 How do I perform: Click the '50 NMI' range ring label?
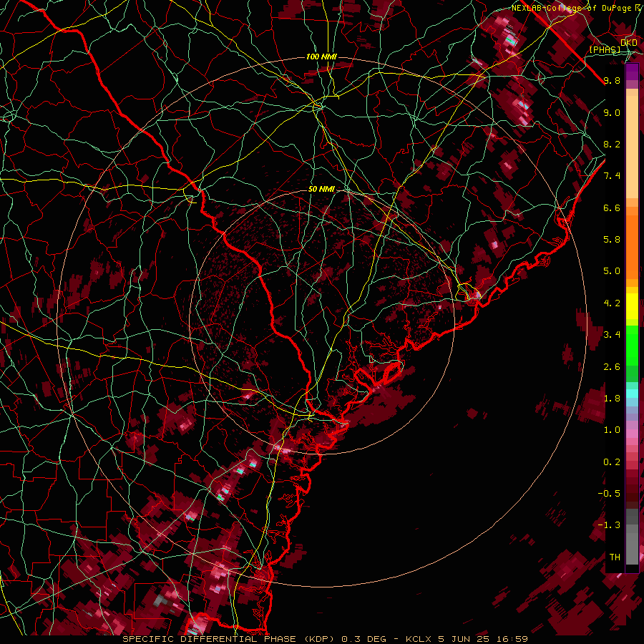(321, 190)
